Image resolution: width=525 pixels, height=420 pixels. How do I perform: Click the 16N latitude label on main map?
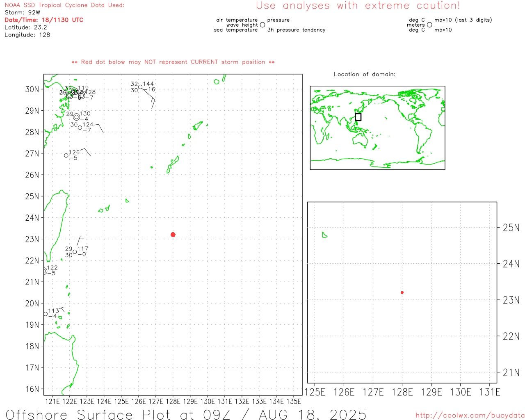(32, 389)
